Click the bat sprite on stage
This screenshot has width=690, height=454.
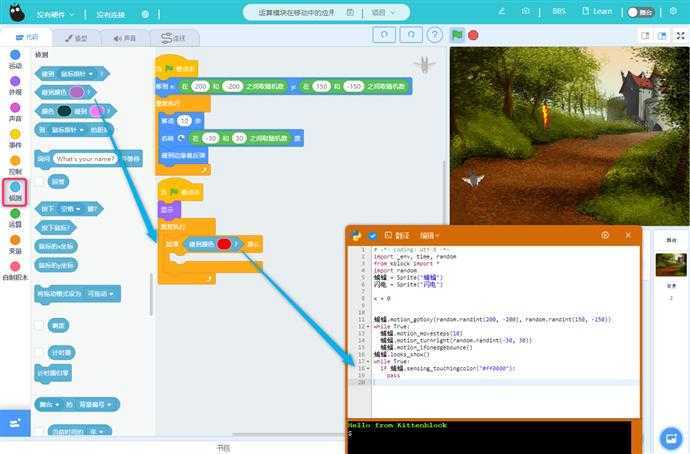click(x=473, y=179)
